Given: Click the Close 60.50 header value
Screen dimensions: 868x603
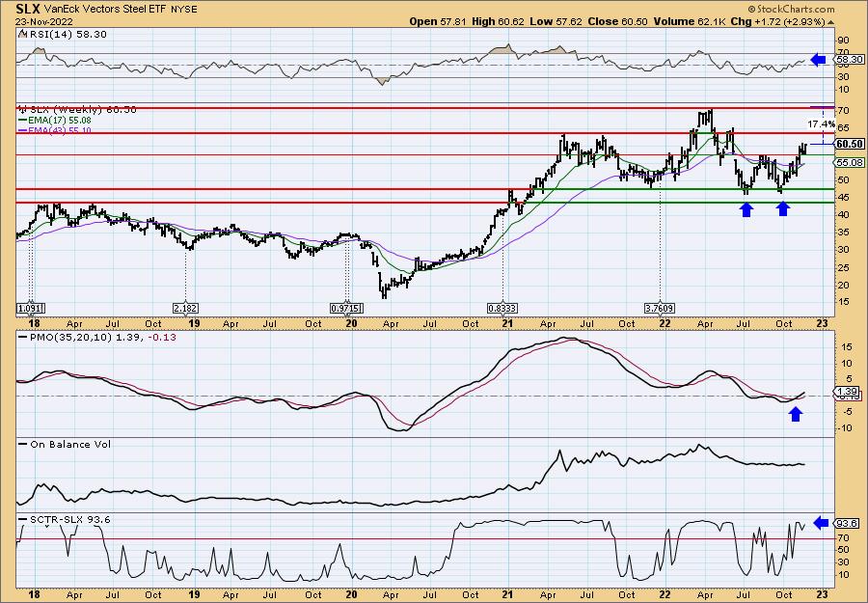Looking at the screenshot, I should [618, 21].
